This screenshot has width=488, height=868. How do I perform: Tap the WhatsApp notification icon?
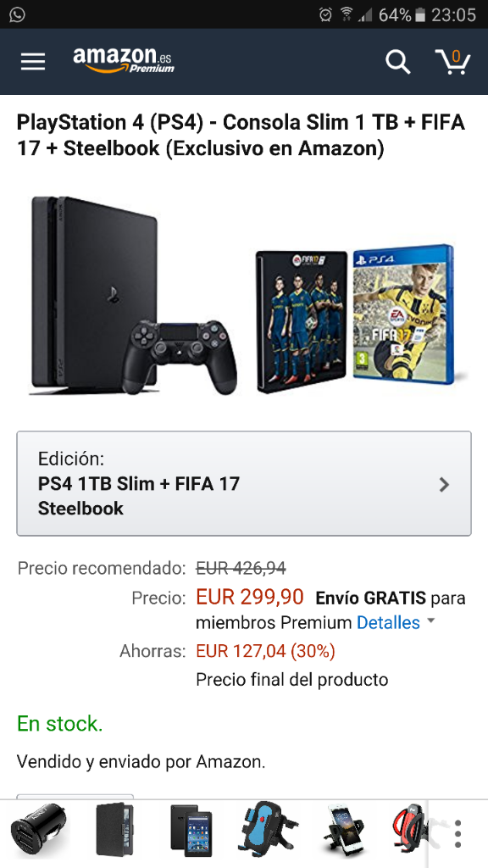[17, 14]
